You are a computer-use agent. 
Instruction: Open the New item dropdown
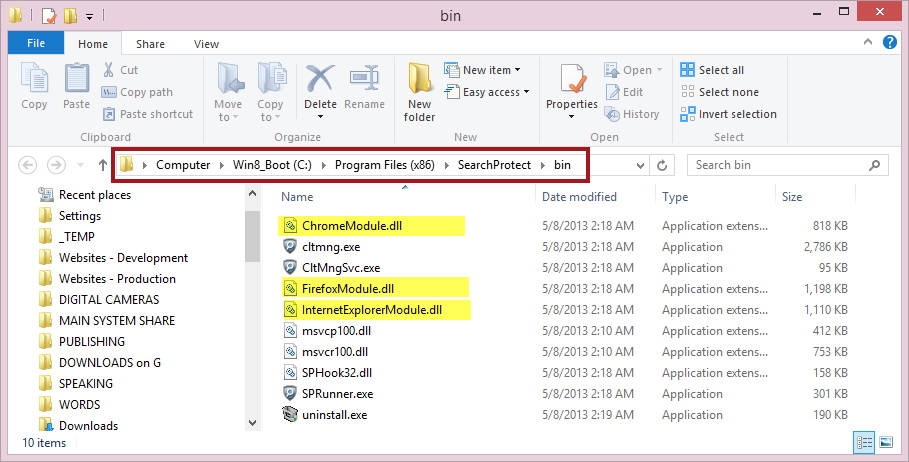click(482, 70)
